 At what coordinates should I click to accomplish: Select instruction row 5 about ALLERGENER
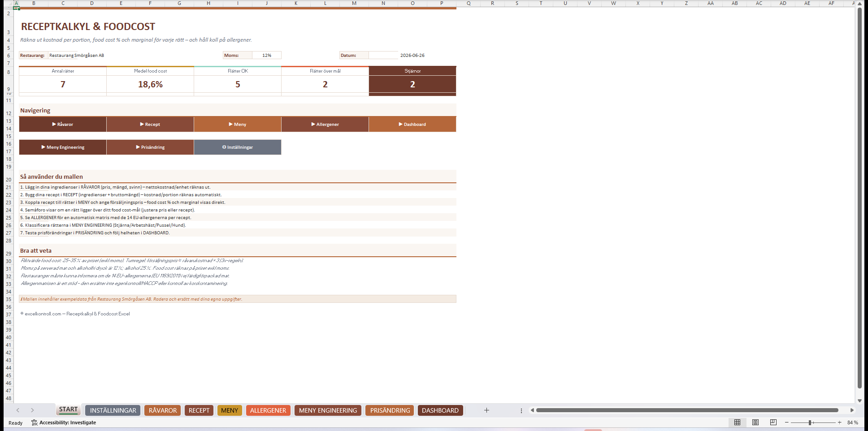[238, 218]
